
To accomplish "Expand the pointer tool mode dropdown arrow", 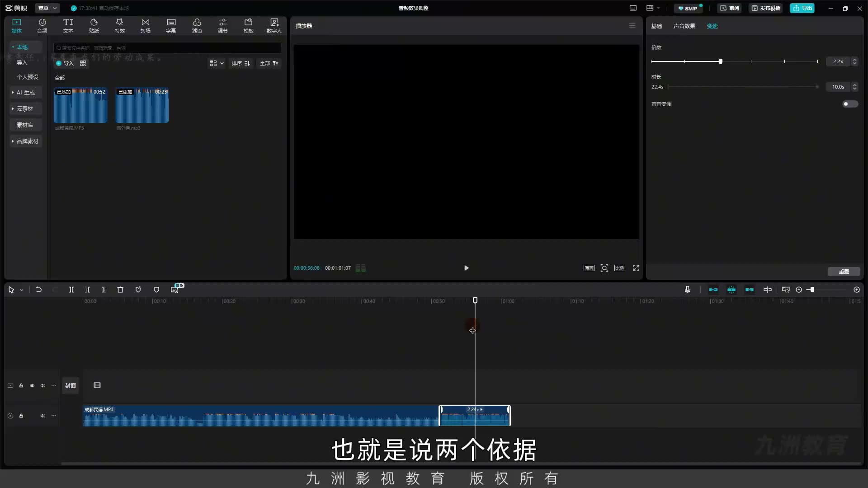I will [22, 290].
